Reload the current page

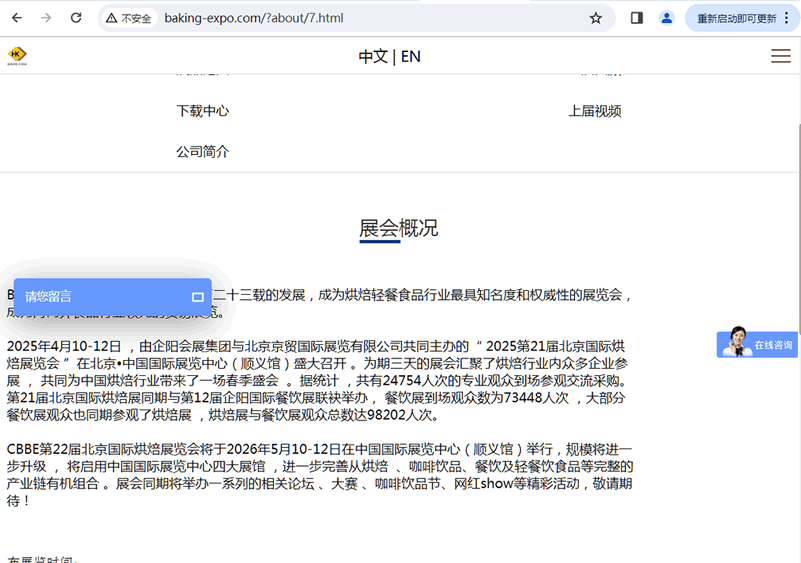76,18
